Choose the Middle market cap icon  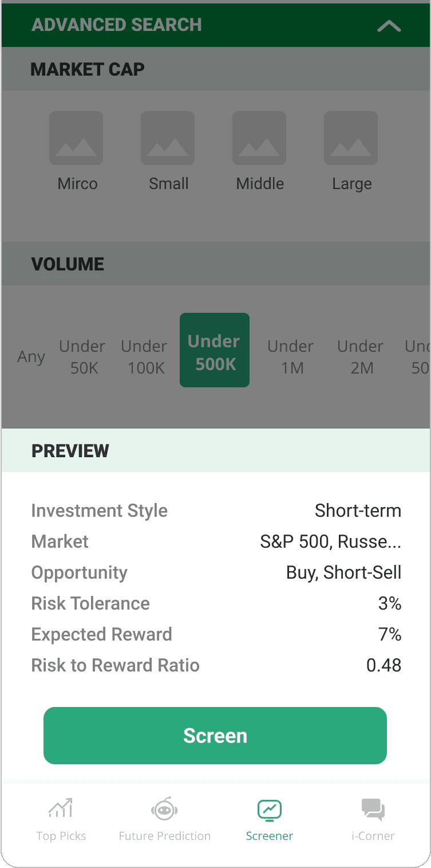pos(259,138)
